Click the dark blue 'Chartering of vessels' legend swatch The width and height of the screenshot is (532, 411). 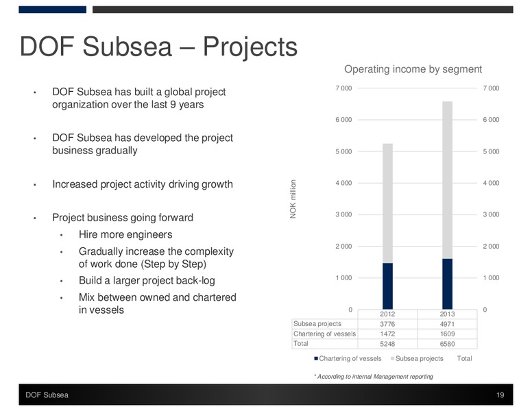click(316, 358)
